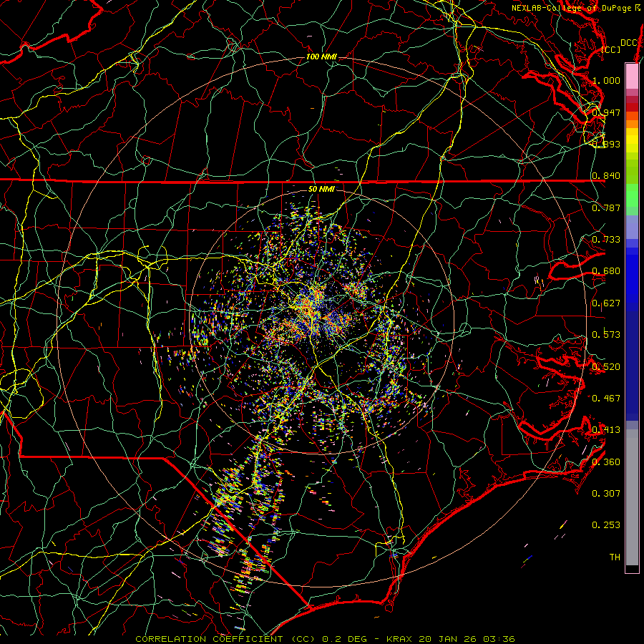Click the Correlation Coefficient caption at bottom
Image resolution: width=644 pixels, height=644 pixels.
tap(325, 639)
